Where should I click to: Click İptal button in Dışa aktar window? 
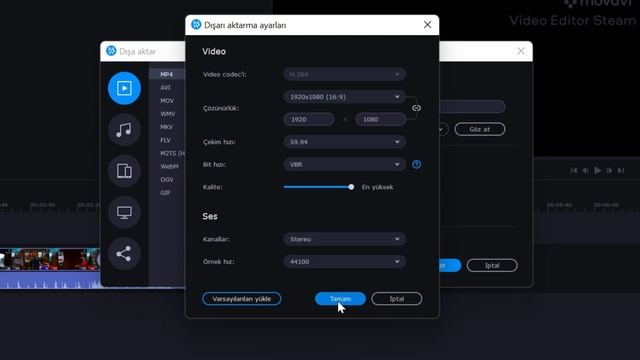click(492, 266)
